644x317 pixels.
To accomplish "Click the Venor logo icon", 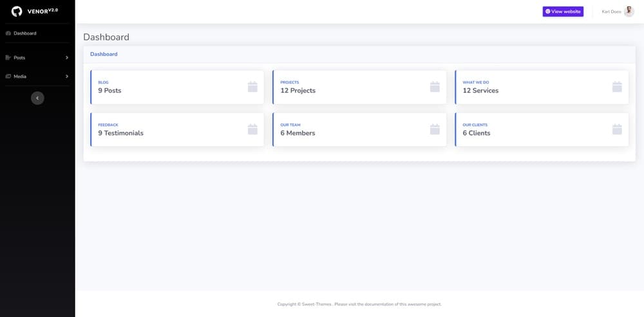I will pos(17,11).
